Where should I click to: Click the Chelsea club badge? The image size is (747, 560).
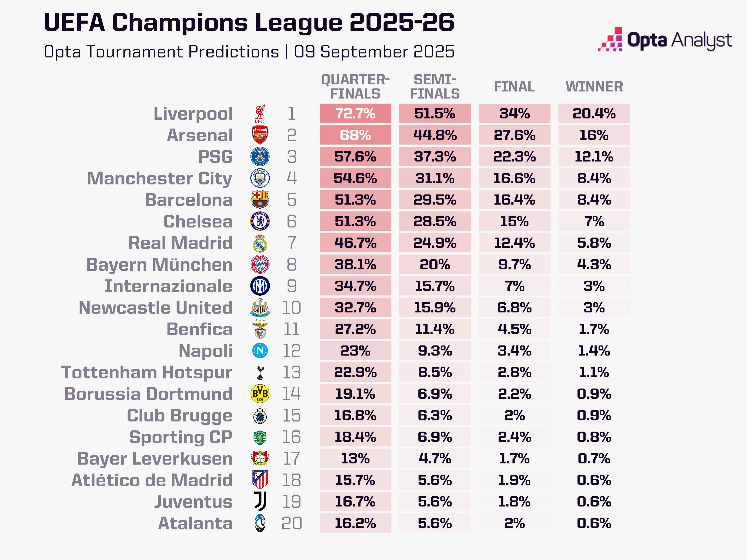tap(260, 221)
